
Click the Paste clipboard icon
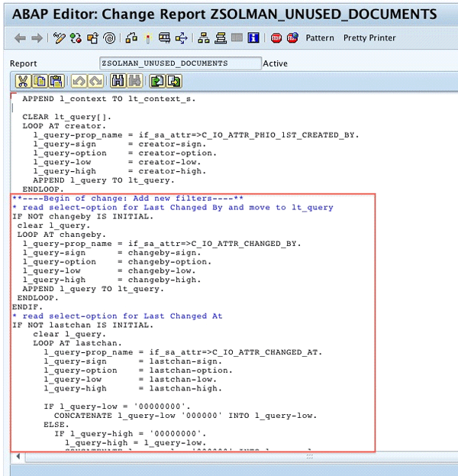56,81
